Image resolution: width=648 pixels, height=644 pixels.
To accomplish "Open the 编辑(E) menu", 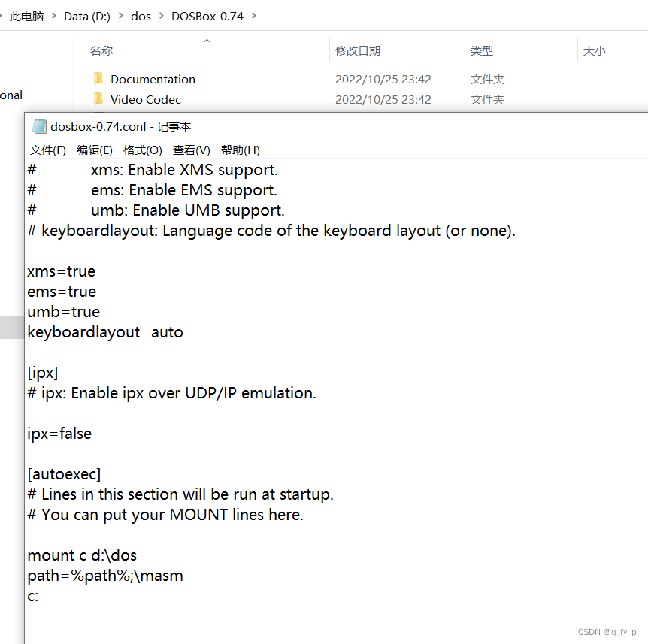I will [94, 150].
